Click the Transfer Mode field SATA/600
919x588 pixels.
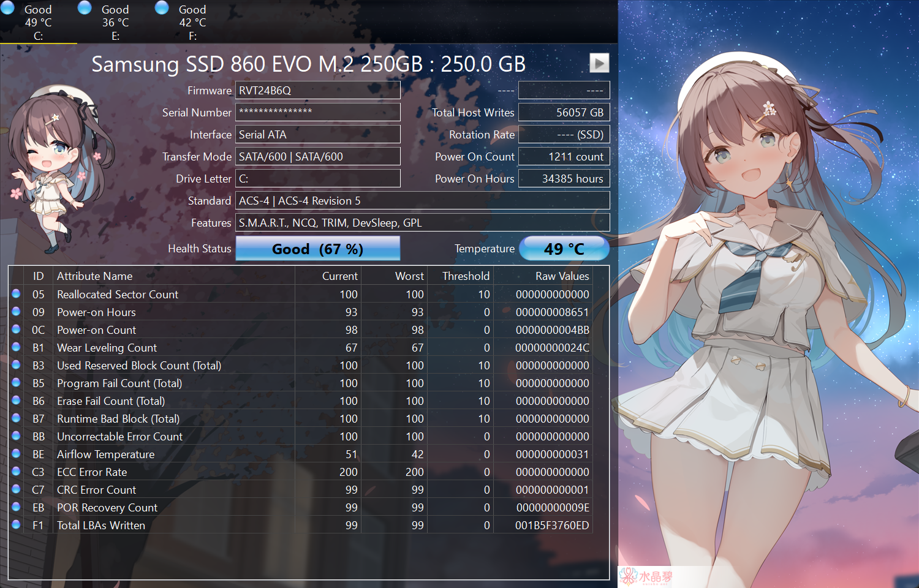[318, 156]
